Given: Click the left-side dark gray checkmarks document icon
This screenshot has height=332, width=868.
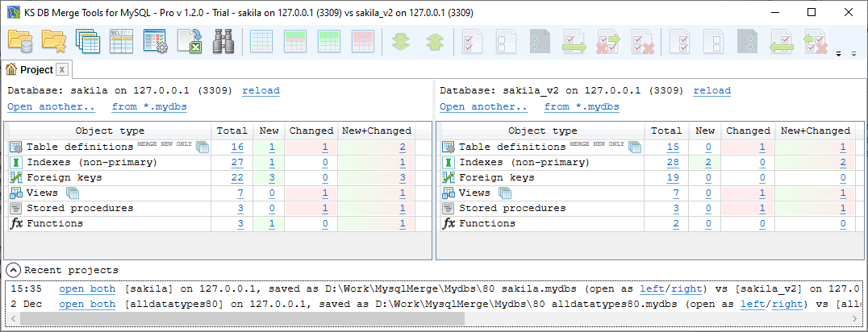Looking at the screenshot, I should [539, 41].
